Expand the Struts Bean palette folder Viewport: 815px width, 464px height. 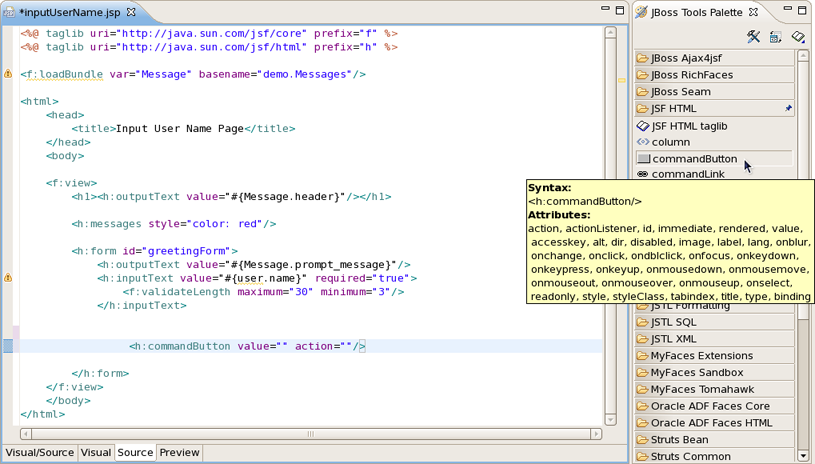(x=714, y=440)
